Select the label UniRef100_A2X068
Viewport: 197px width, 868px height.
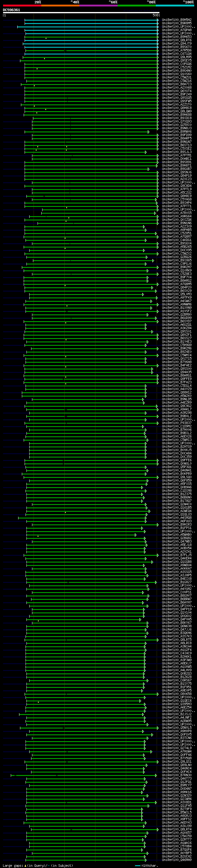click(x=177, y=88)
